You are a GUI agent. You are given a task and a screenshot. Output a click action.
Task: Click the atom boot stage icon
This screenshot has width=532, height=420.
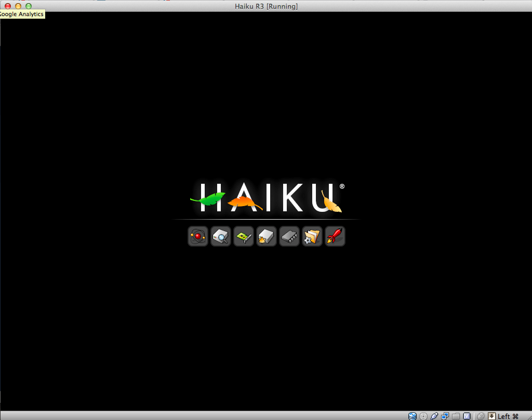pyautogui.click(x=198, y=237)
